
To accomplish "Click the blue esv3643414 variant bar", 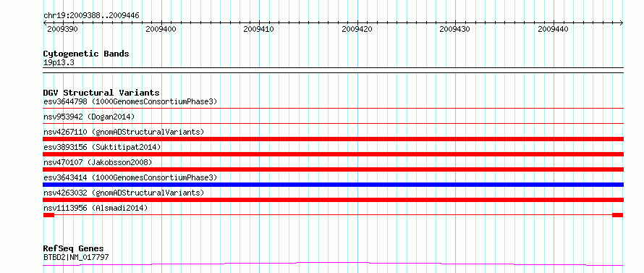I will tap(333, 185).
